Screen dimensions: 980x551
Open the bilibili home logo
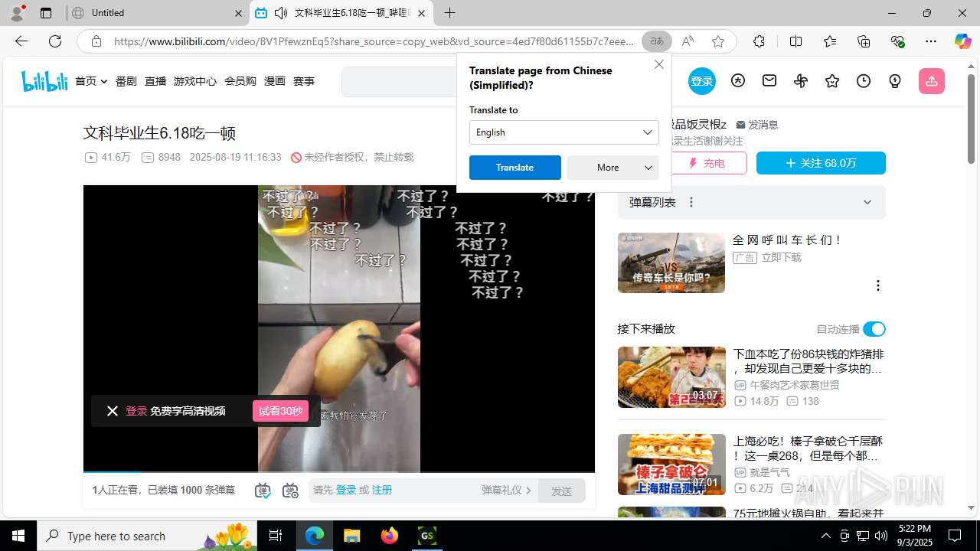coord(44,81)
